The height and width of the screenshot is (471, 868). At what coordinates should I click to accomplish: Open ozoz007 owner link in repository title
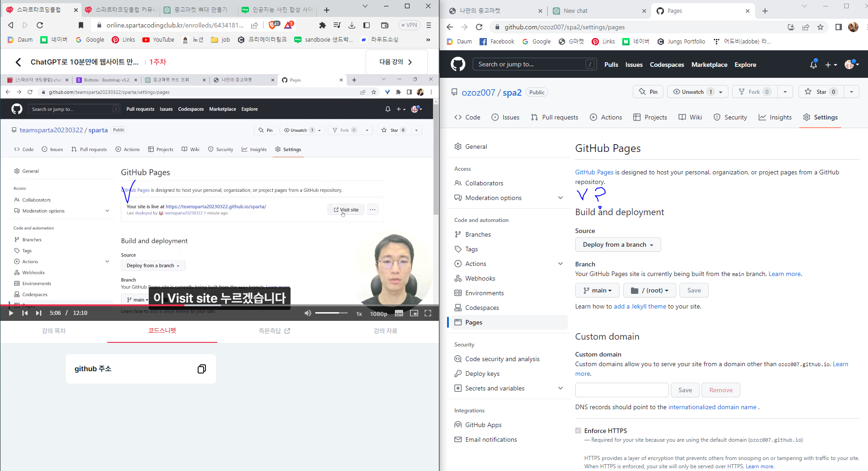[x=478, y=92]
